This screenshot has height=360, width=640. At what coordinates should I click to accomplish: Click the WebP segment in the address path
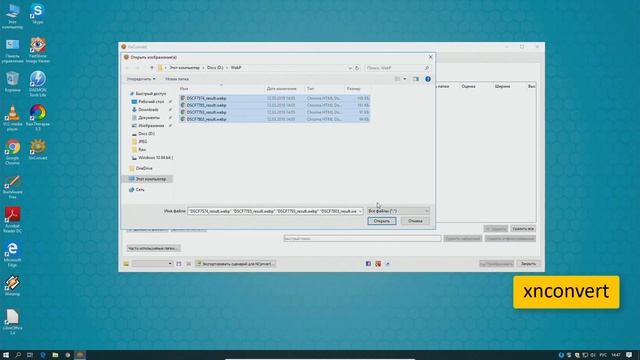tap(236, 68)
